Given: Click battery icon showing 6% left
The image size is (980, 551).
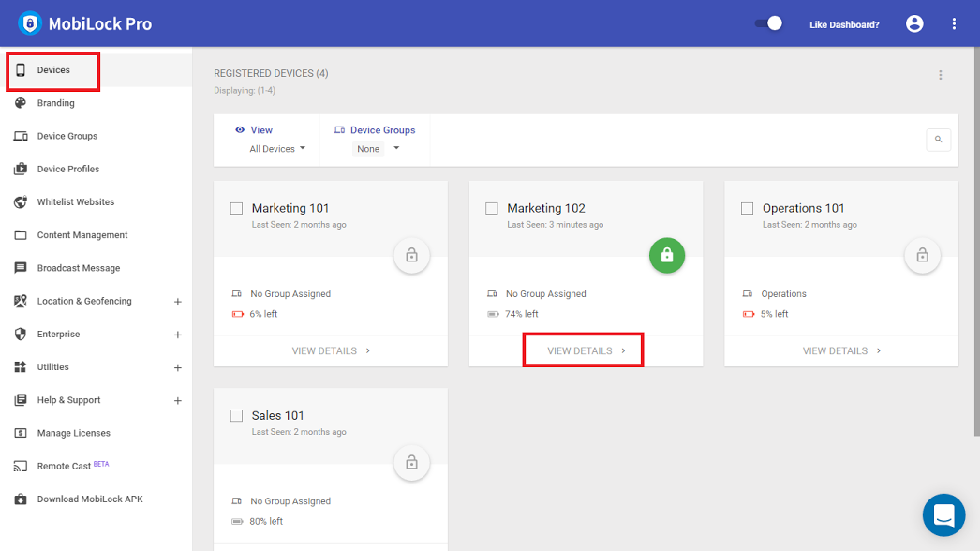Looking at the screenshot, I should 237,314.
